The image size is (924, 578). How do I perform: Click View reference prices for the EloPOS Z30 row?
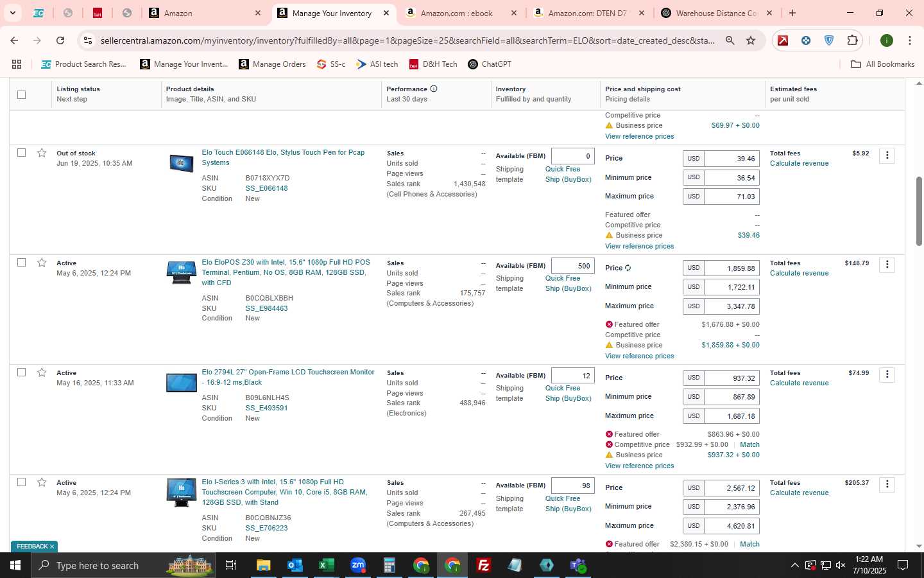click(639, 356)
